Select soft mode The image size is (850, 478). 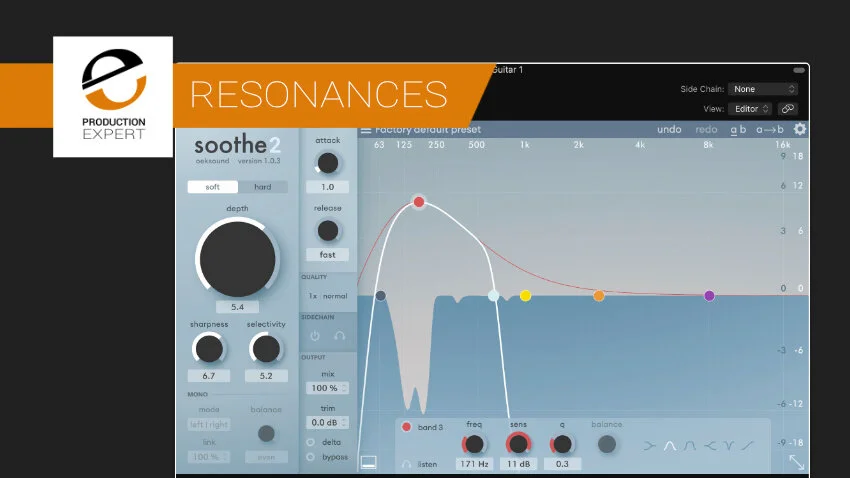pos(212,187)
